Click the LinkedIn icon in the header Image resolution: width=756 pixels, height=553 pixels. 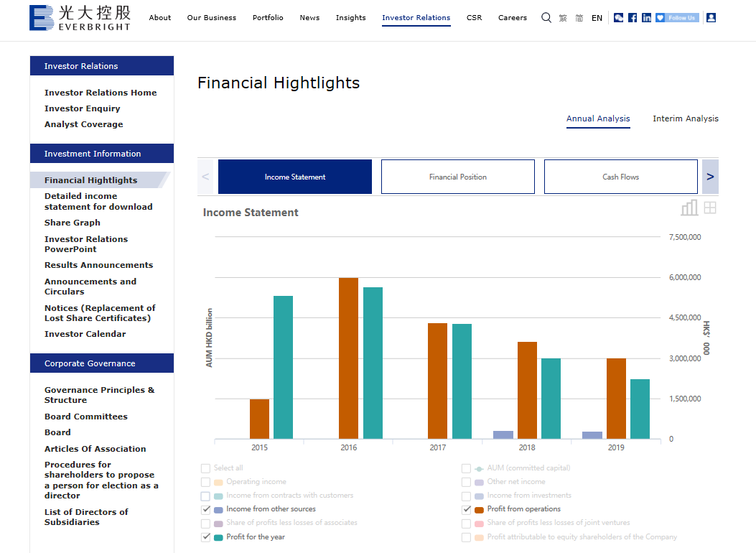pyautogui.click(x=645, y=17)
